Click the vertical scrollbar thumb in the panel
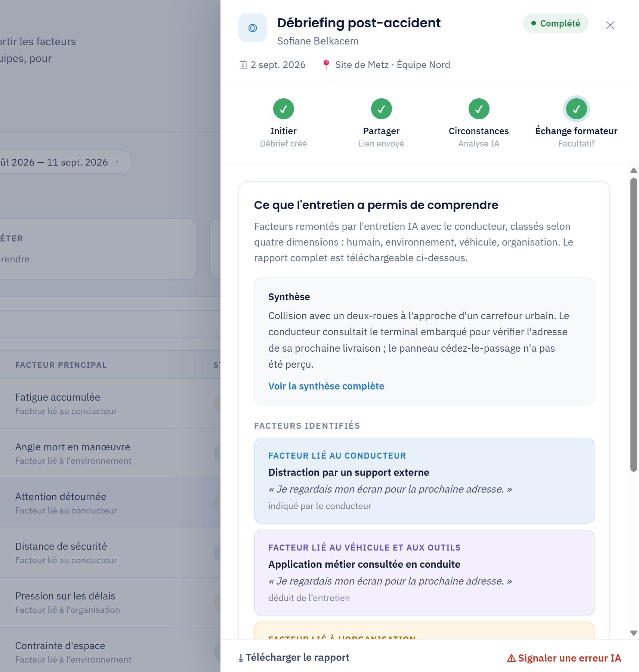 coord(633,325)
